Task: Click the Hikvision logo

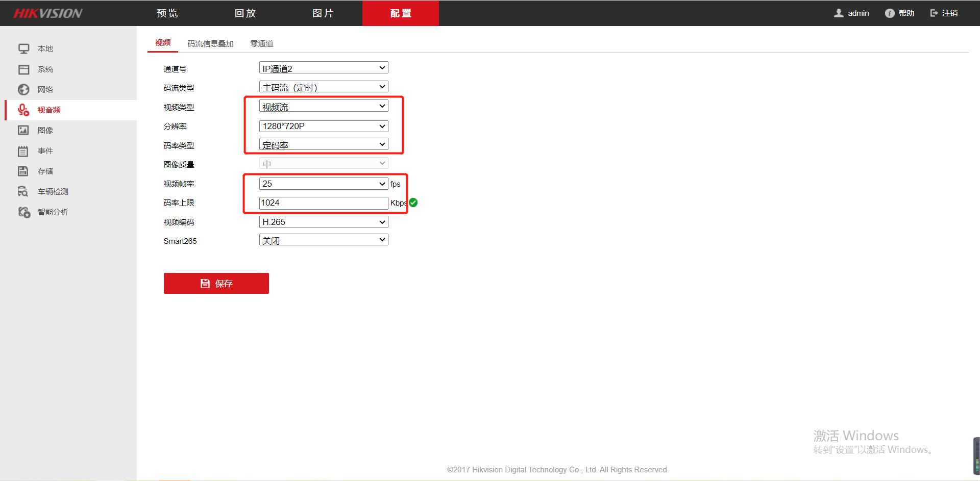Action: (48, 13)
